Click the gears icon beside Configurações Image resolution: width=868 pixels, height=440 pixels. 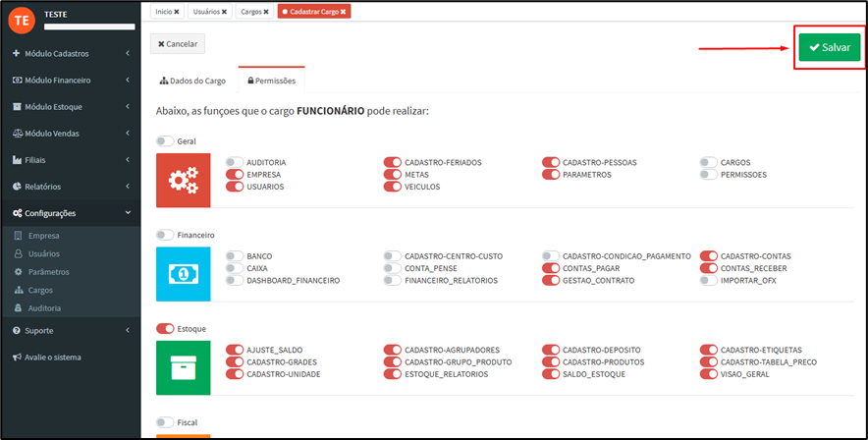coord(17,213)
